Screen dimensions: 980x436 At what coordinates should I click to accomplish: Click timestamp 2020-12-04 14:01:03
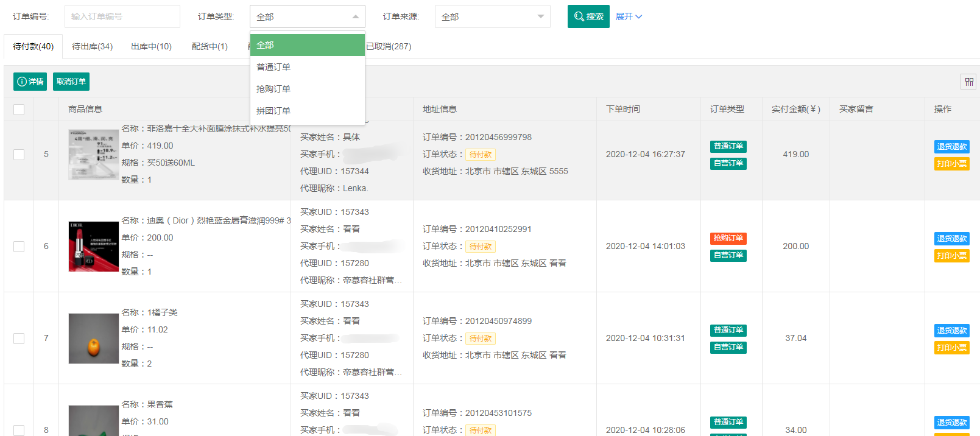point(646,247)
